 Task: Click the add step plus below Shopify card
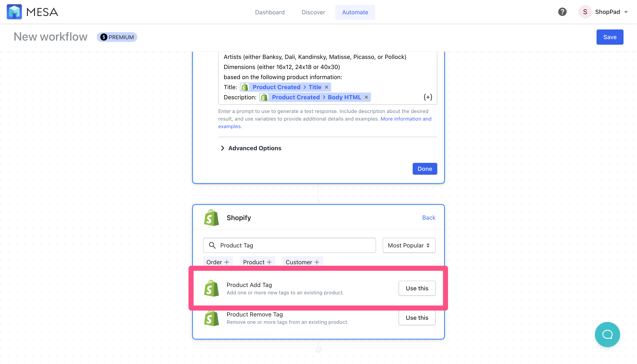318,349
